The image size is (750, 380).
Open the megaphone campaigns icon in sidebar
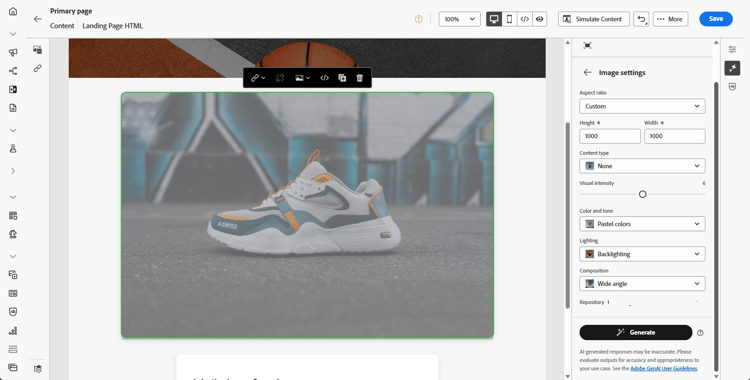pyautogui.click(x=13, y=53)
